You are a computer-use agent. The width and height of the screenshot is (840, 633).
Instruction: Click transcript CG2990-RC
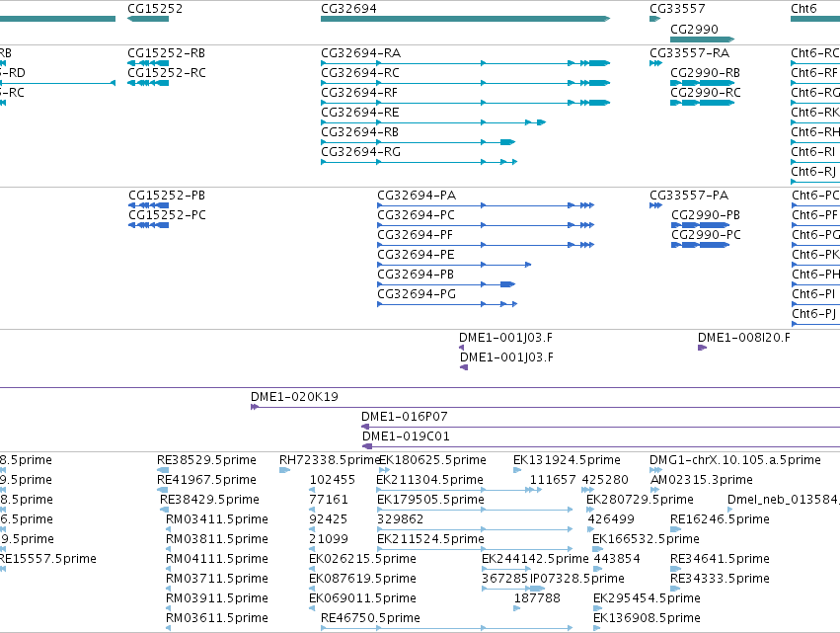click(x=706, y=93)
